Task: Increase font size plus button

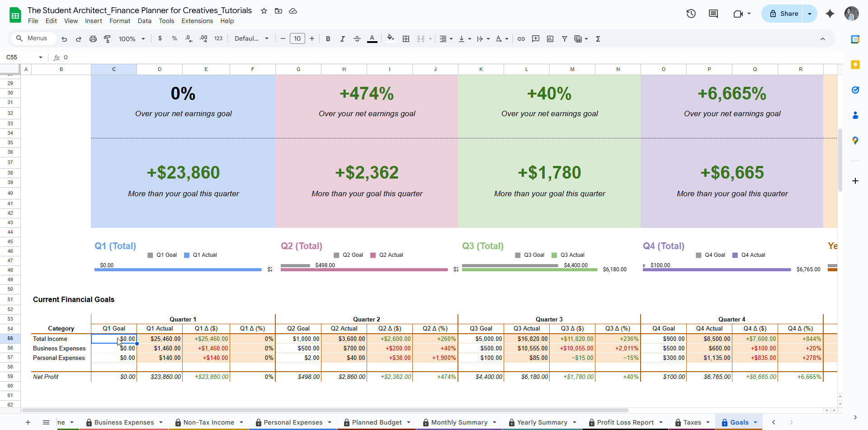Action: [x=312, y=39]
